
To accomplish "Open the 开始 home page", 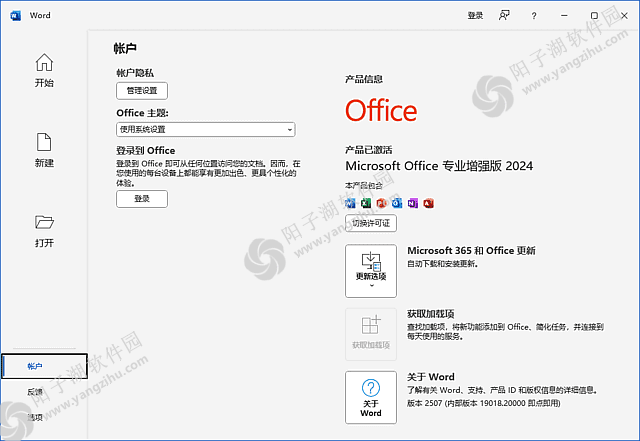I will [44, 70].
